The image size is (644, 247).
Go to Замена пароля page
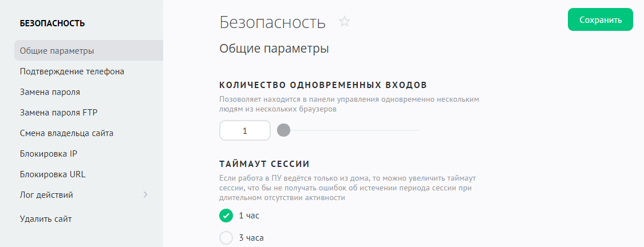pos(50,92)
